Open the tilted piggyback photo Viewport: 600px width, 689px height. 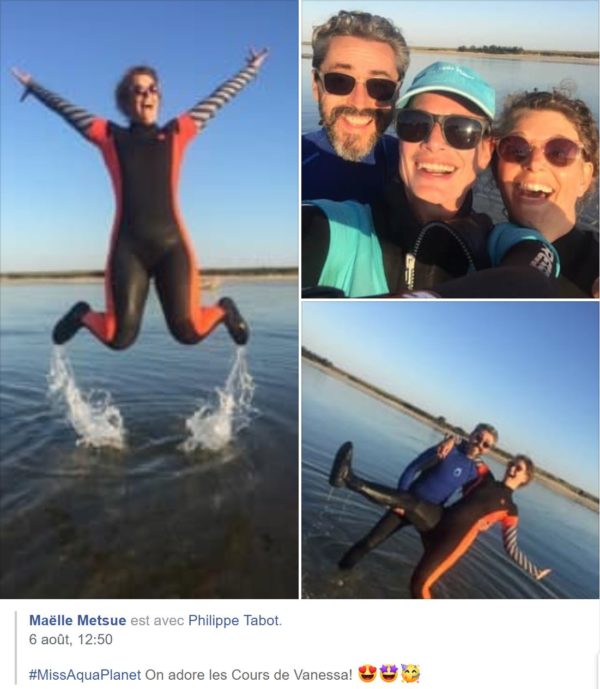[x=451, y=450]
